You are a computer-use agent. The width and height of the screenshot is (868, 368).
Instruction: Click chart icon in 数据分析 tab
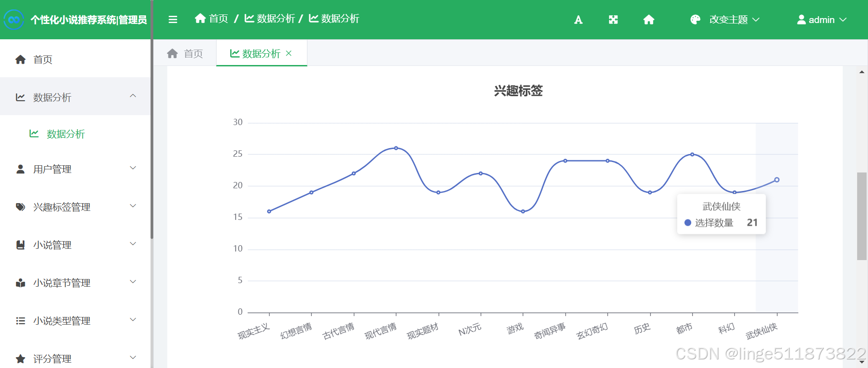point(235,53)
